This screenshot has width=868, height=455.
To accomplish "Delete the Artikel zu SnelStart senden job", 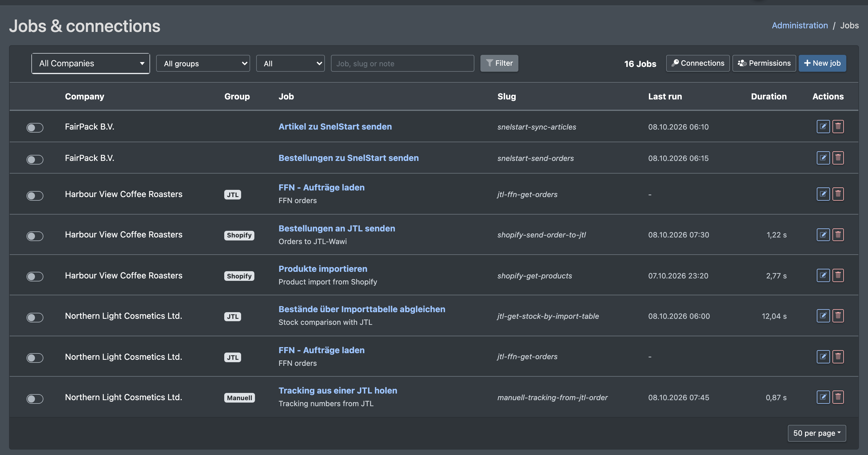I will point(838,127).
